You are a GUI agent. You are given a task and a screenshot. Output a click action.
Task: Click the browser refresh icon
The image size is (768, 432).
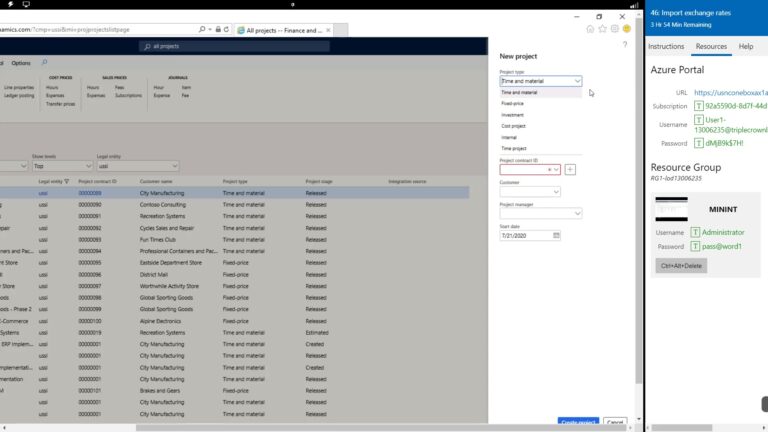pyautogui.click(x=226, y=29)
